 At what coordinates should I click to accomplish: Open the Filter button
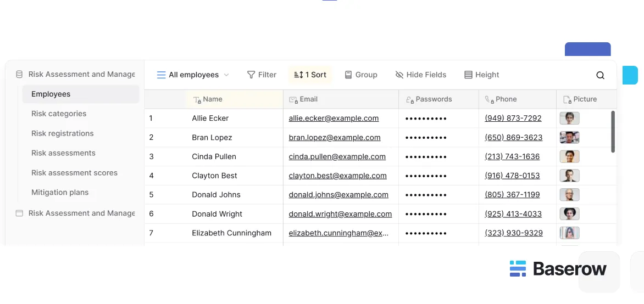262,75
